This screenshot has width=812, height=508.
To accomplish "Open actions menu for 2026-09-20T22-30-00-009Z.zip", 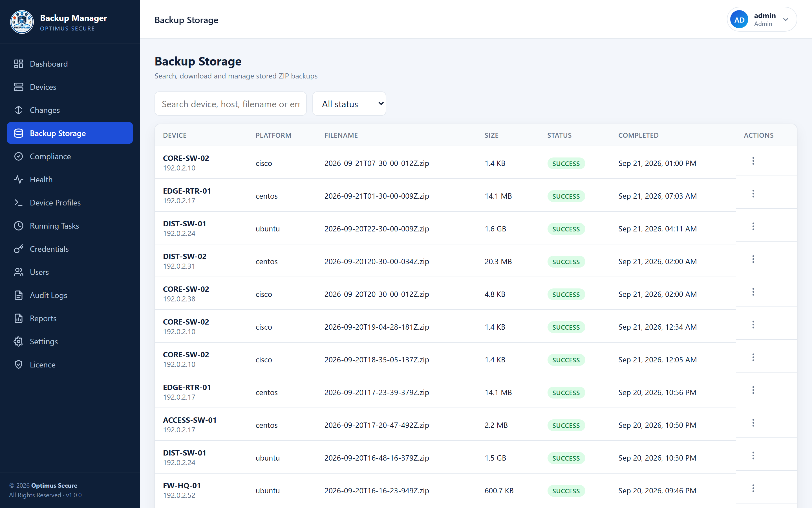I will 753,227.
